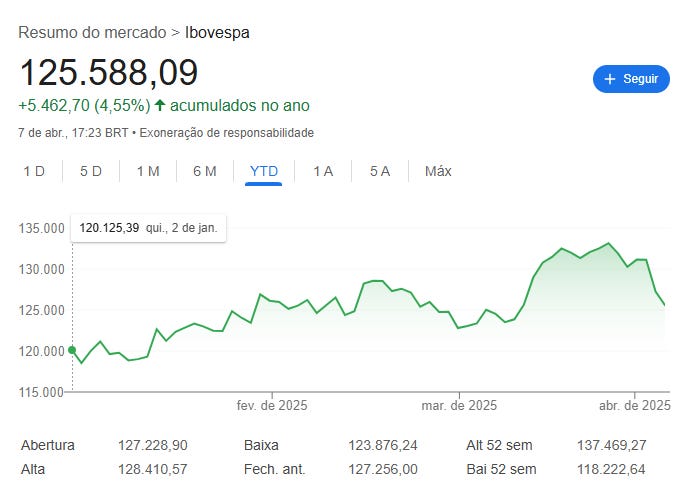Click the +5.462,70 (4,55%) change text
The height and width of the screenshot is (495, 696).
coord(84,106)
